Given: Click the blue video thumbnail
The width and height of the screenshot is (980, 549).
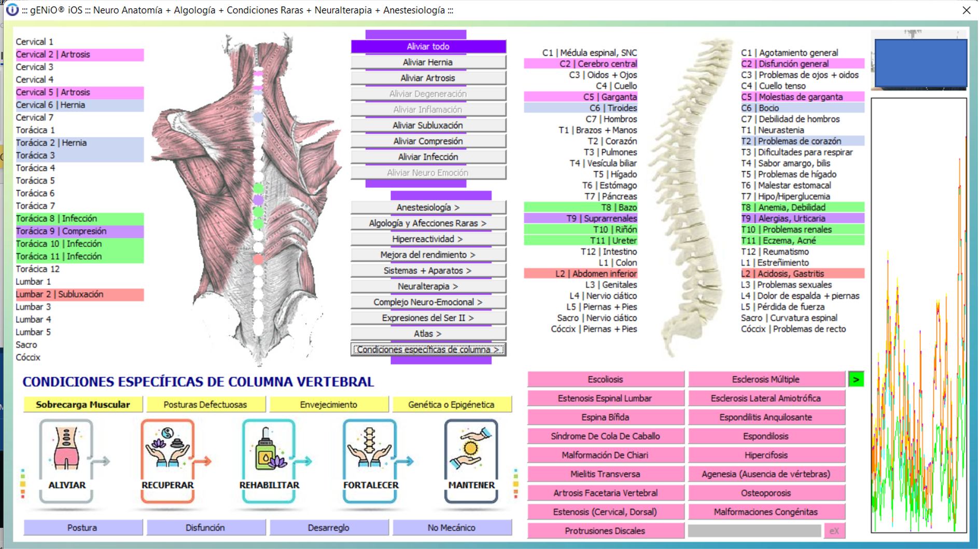Looking at the screenshot, I should 920,63.
